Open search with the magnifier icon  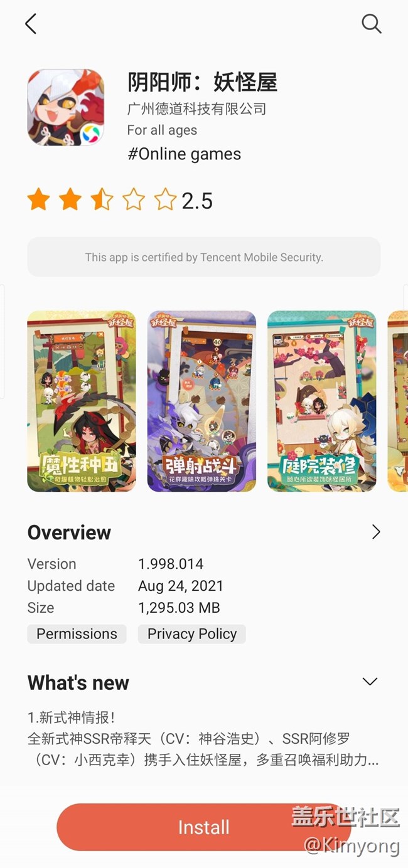(x=372, y=24)
